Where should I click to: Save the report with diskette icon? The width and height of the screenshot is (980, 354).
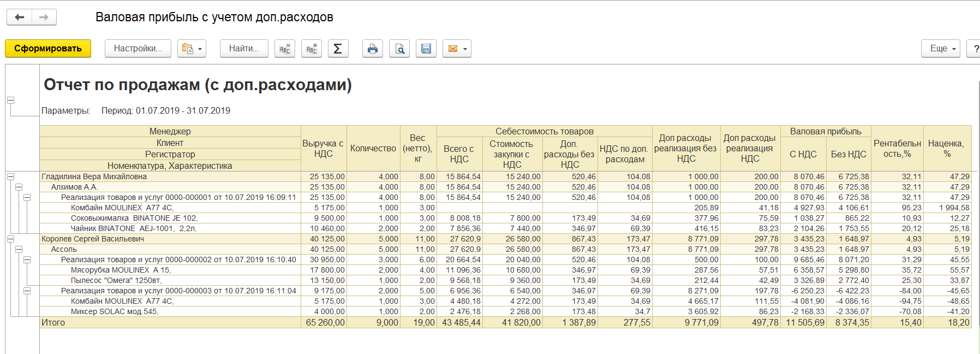point(426,49)
